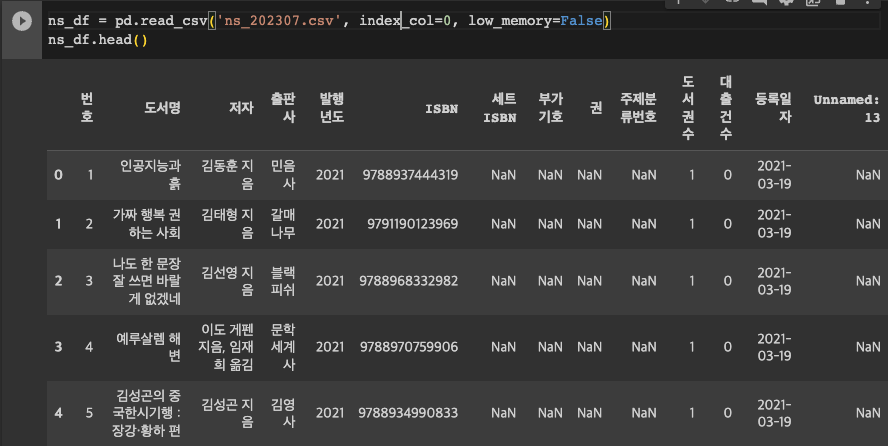The image size is (888, 446).
Task: Select the 저자 column header
Action: click(241, 108)
